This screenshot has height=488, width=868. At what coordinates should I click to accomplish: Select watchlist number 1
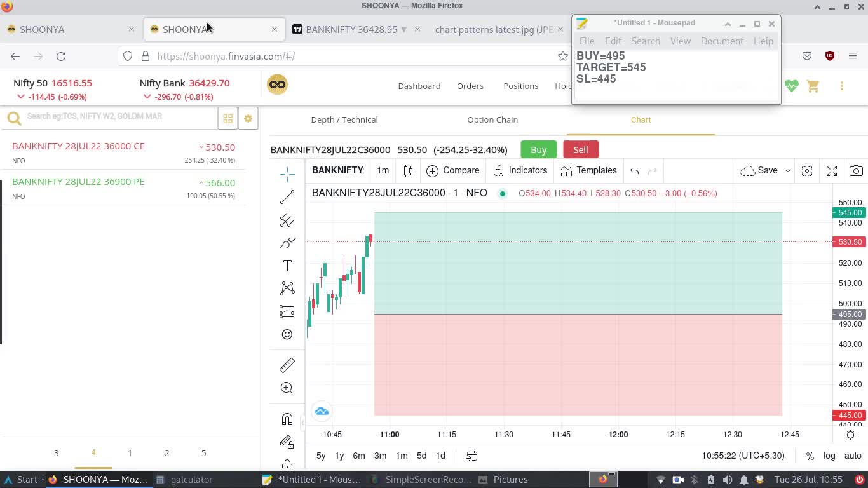click(130, 453)
